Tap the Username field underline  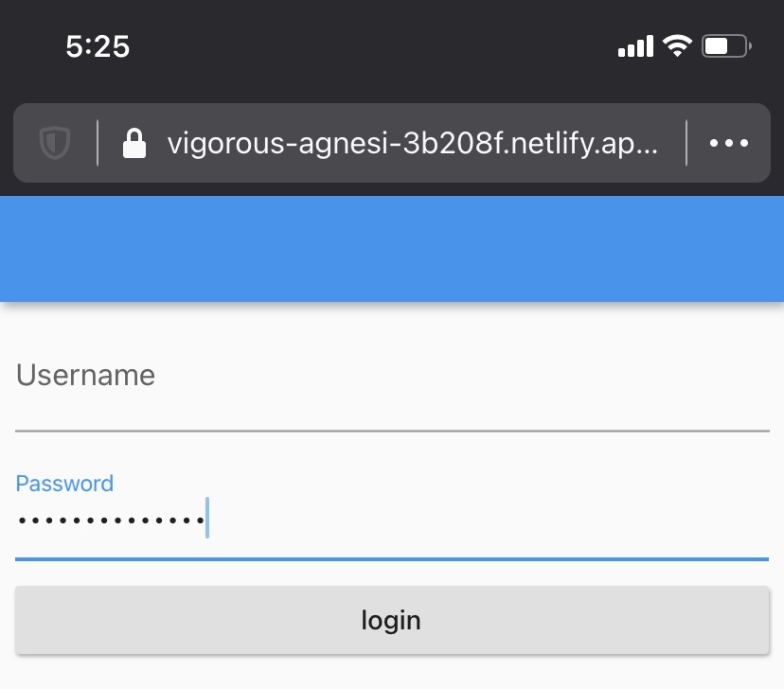pos(392,429)
